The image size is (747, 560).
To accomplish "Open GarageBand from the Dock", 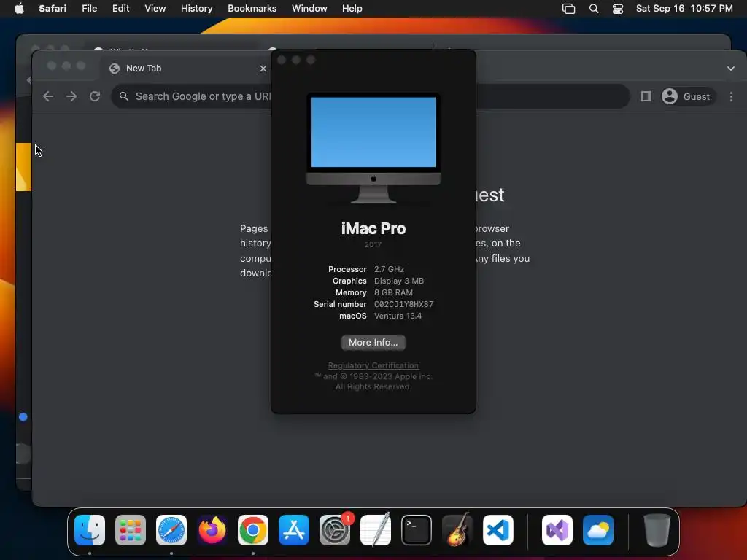I will [457, 530].
